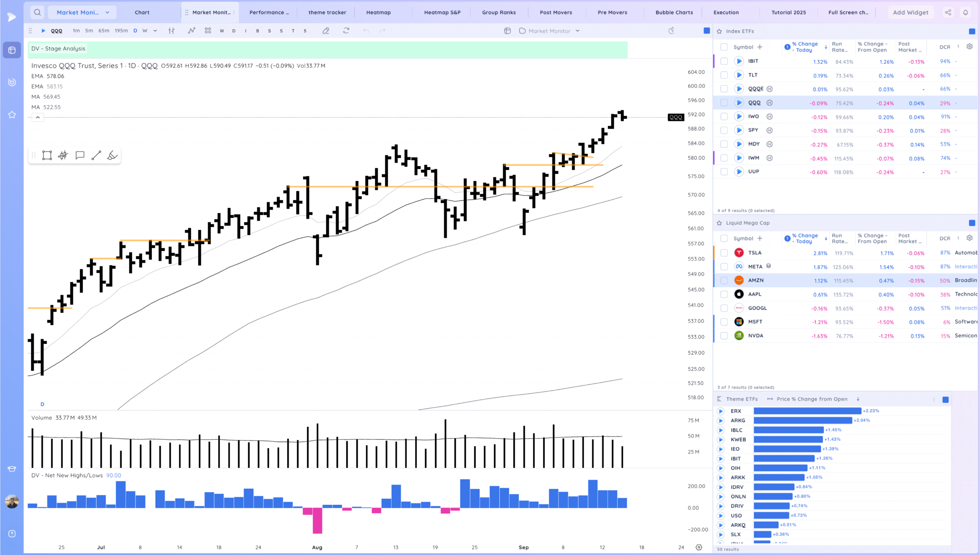Open the search magnifier icon
Screen dimensions: 980x555
click(37, 12)
